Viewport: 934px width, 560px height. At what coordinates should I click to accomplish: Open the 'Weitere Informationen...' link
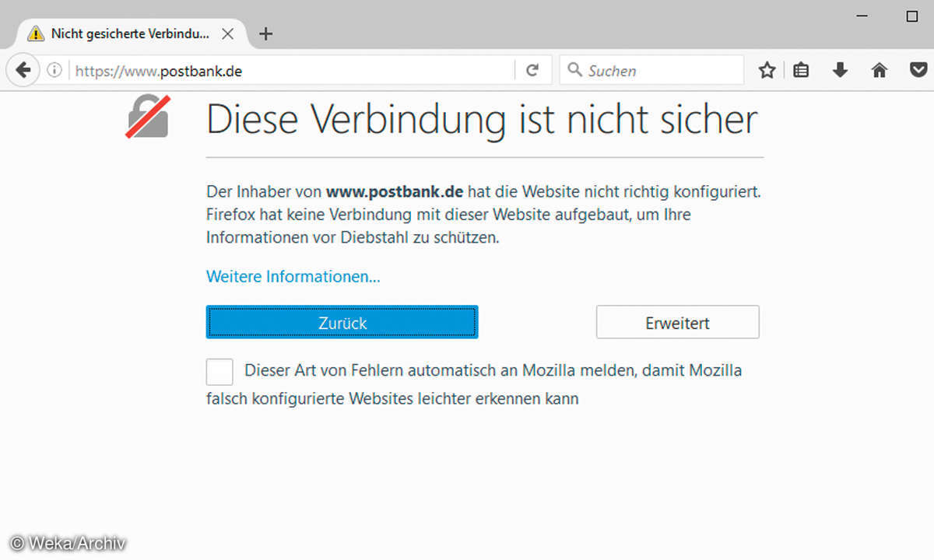293,276
